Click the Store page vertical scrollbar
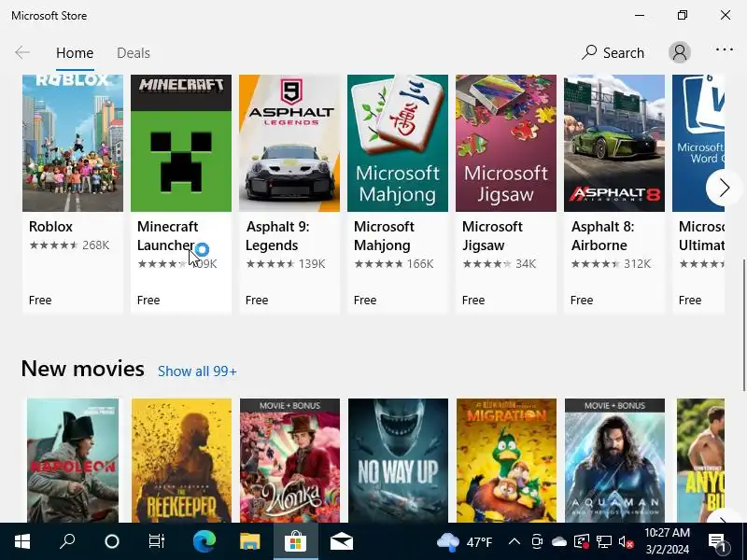 click(743, 325)
